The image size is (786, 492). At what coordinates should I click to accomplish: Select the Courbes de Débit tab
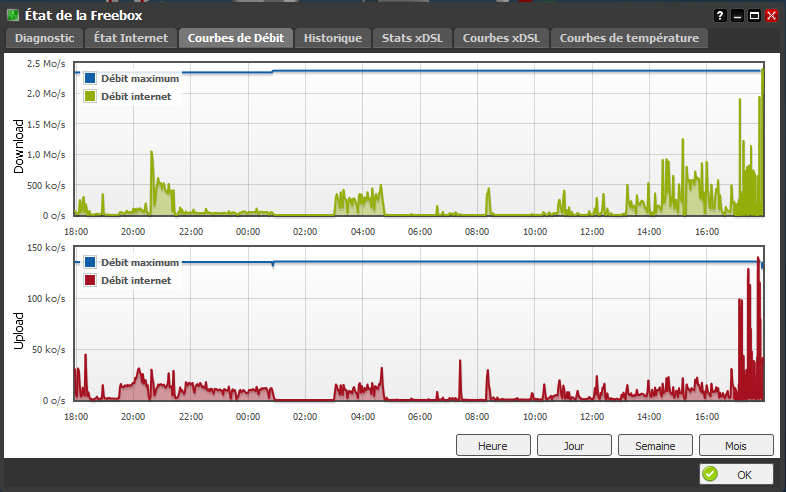[x=236, y=38]
